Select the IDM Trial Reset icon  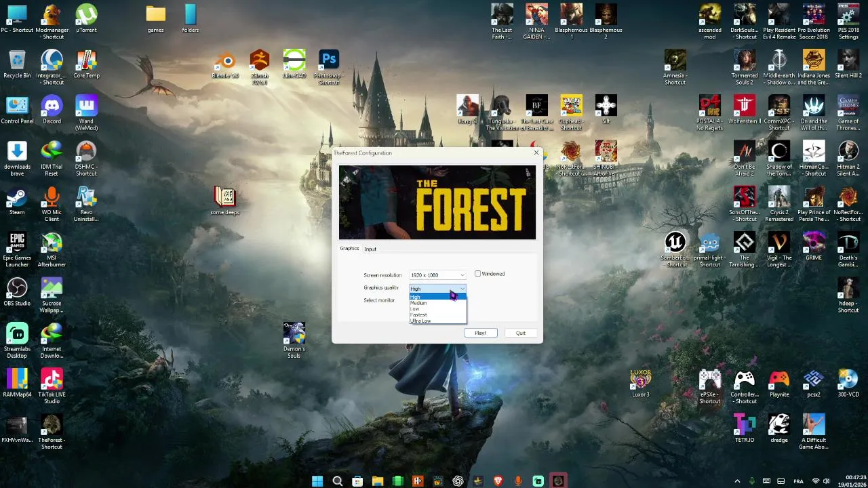52,158
